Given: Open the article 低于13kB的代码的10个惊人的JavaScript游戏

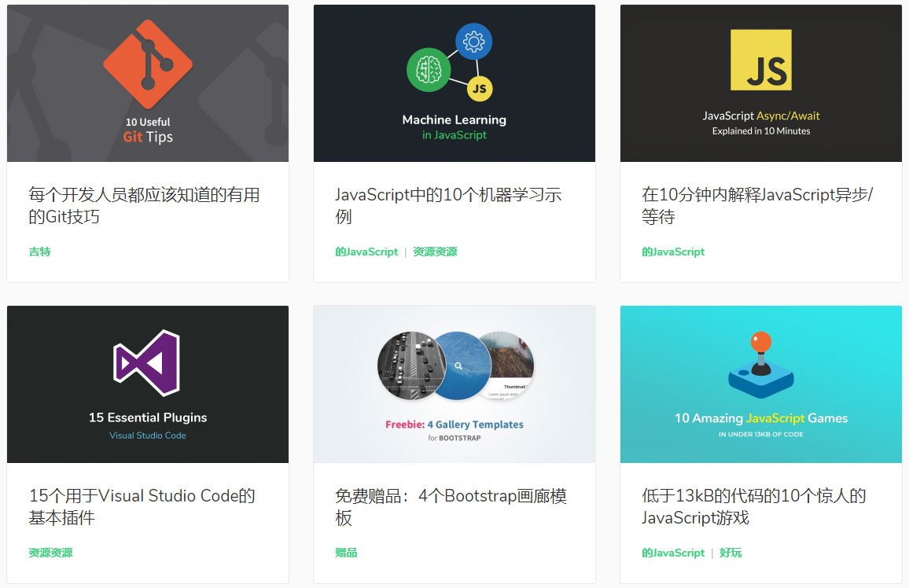Looking at the screenshot, I should (753, 506).
